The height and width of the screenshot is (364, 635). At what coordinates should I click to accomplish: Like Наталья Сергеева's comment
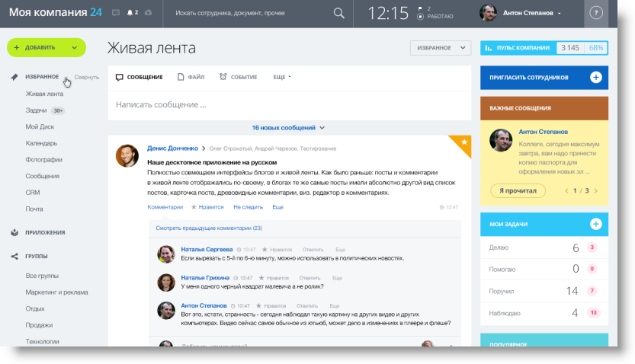coord(274,249)
